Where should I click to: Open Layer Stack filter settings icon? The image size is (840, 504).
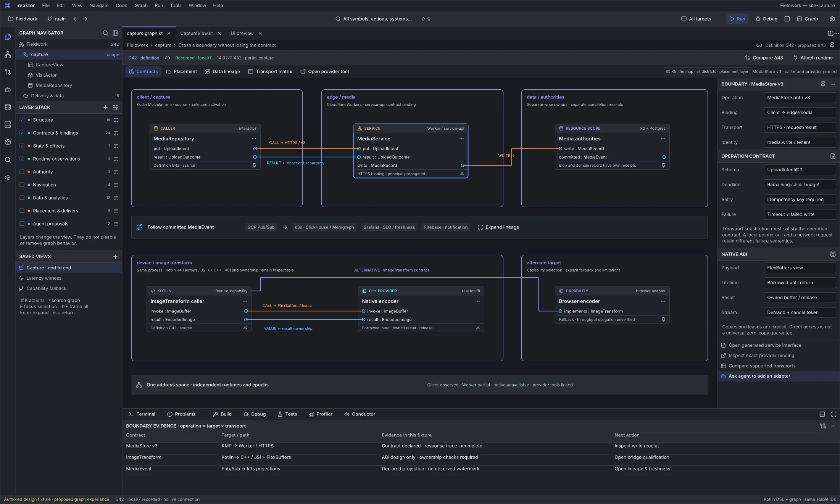(115, 108)
